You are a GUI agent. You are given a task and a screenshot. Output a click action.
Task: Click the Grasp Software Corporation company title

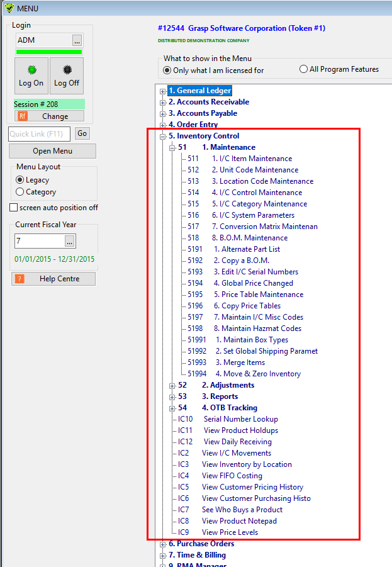pyautogui.click(x=242, y=28)
